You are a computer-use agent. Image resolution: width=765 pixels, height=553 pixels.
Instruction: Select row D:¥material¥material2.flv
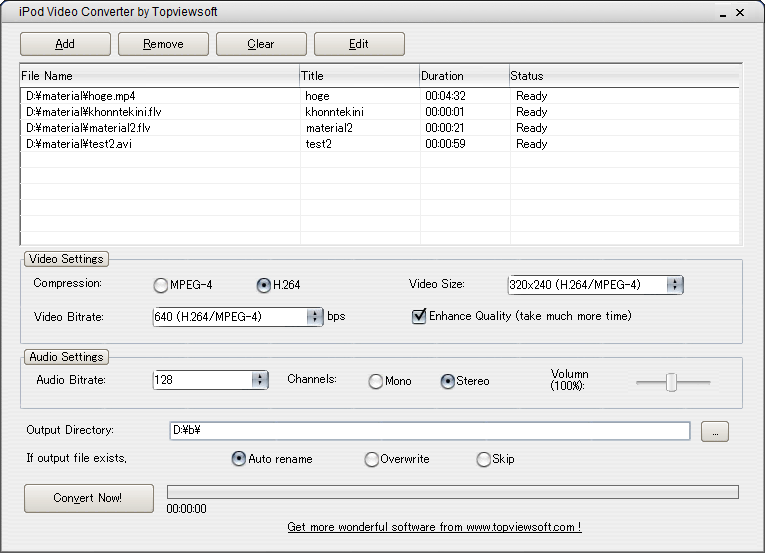point(380,128)
